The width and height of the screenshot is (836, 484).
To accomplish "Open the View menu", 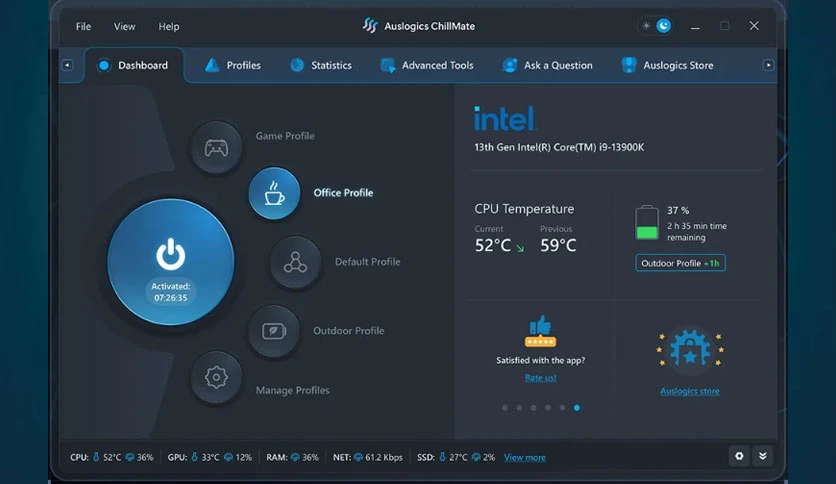I will coord(124,26).
